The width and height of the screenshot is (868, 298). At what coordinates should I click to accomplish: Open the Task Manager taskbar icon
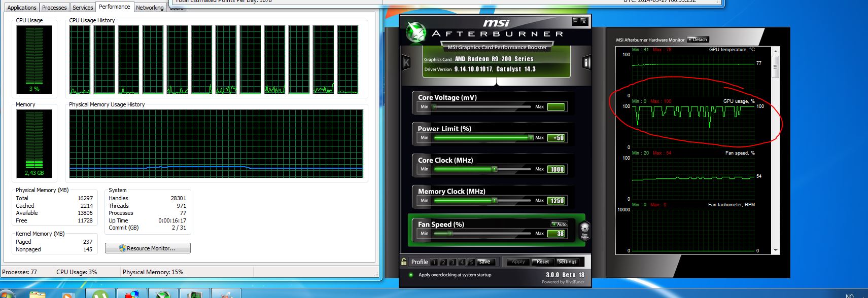[194, 294]
